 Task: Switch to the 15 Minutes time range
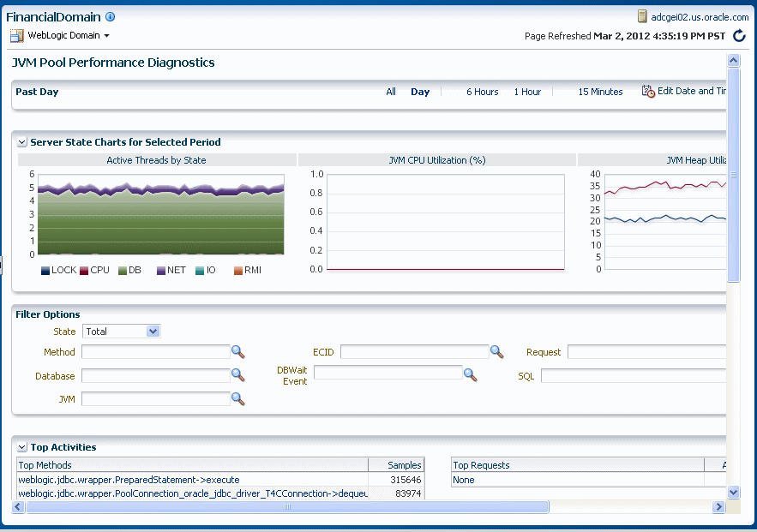600,92
